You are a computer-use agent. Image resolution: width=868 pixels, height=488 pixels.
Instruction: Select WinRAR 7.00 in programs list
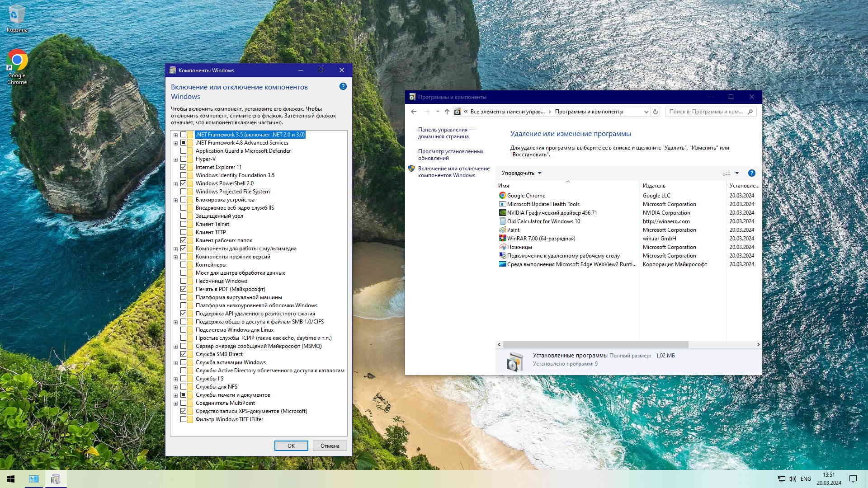click(x=541, y=239)
